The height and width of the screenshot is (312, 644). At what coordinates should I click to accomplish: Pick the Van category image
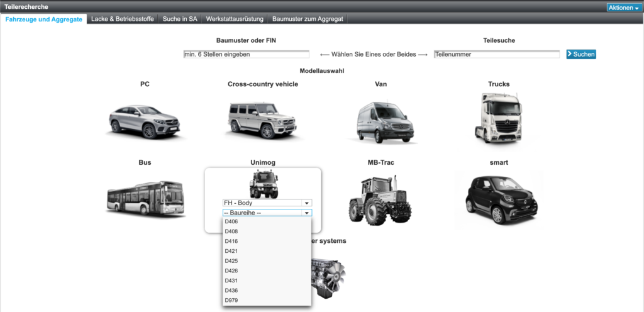pyautogui.click(x=380, y=120)
